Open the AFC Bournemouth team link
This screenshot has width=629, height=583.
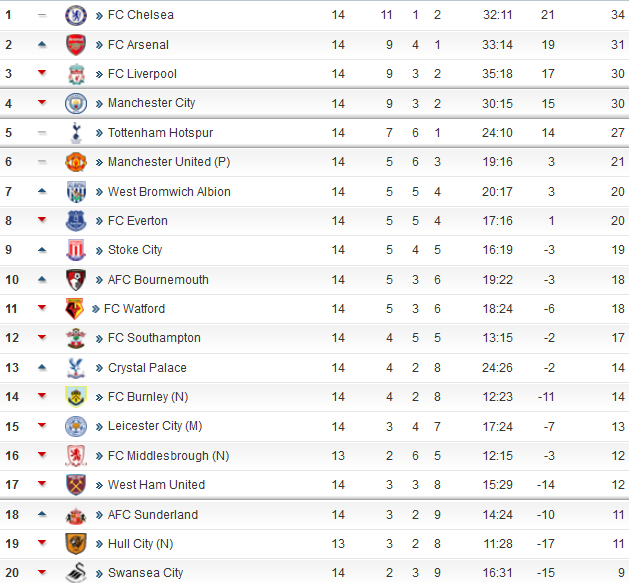tap(158, 280)
